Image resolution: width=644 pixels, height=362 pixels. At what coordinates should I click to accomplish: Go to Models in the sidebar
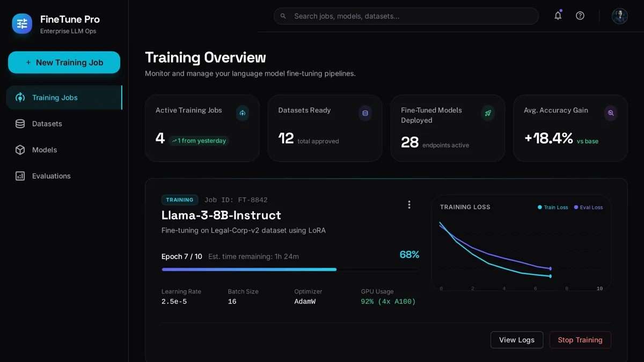coord(64,150)
